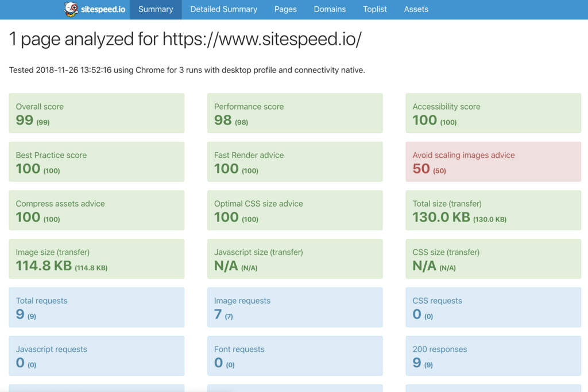Select the Total size (transfer) card
Screen dimensions: 588x392
493,210
